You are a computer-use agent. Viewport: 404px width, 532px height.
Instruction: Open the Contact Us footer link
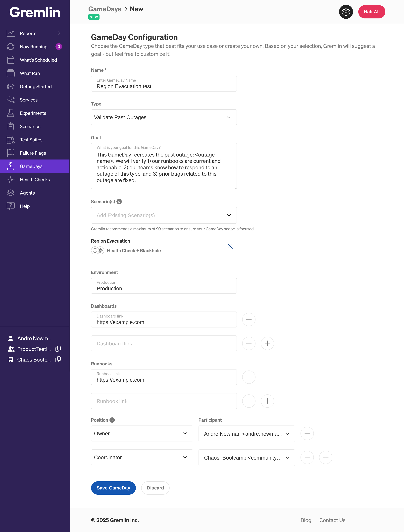click(x=332, y=520)
